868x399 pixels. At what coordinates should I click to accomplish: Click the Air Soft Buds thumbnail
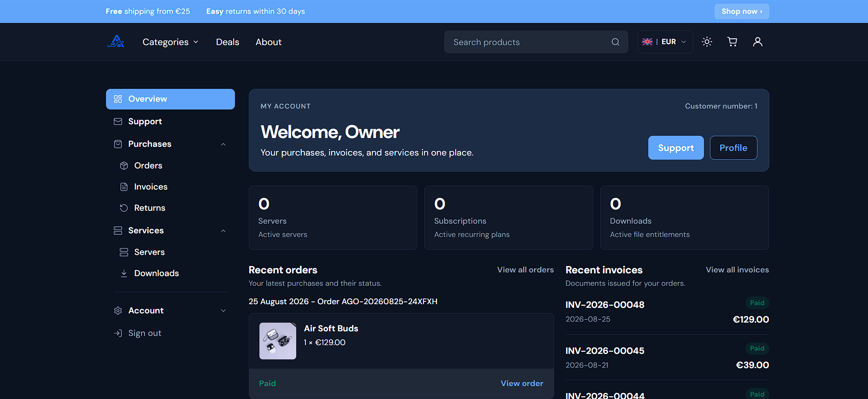pyautogui.click(x=278, y=341)
